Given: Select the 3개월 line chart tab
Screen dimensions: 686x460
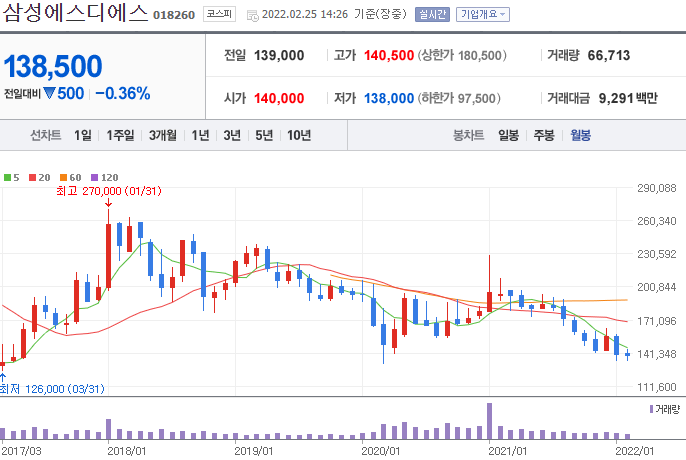Looking at the screenshot, I should tap(163, 135).
